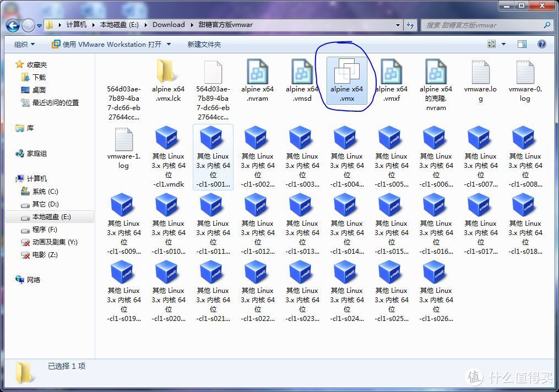Open dropdown next to VMware Workstation 打开
Image resolution: width=559 pixels, height=392 pixels.
(x=169, y=44)
